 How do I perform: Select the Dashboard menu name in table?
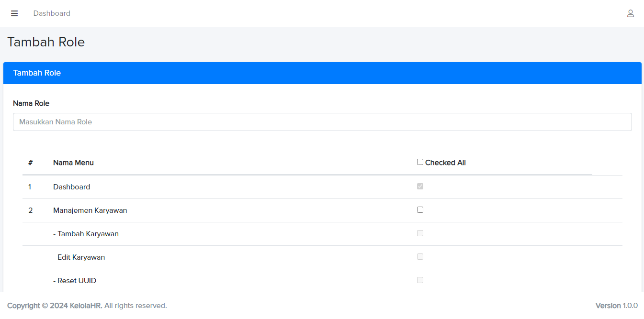(71, 187)
